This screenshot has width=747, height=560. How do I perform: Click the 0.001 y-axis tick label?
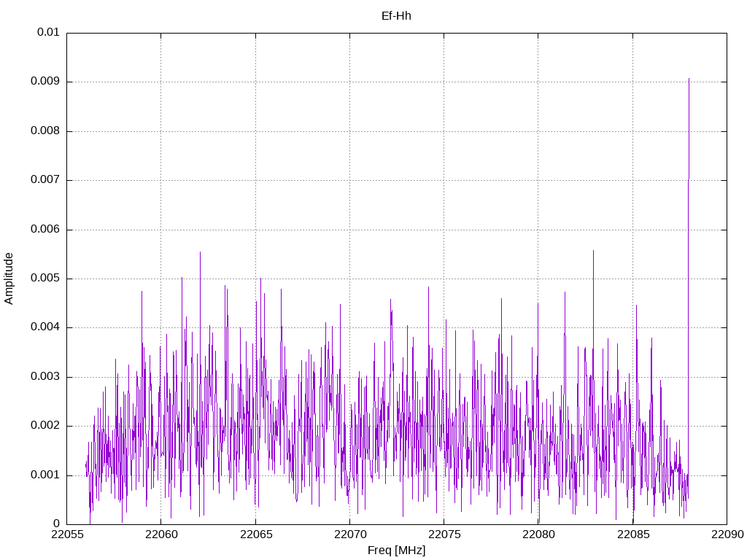click(x=45, y=475)
